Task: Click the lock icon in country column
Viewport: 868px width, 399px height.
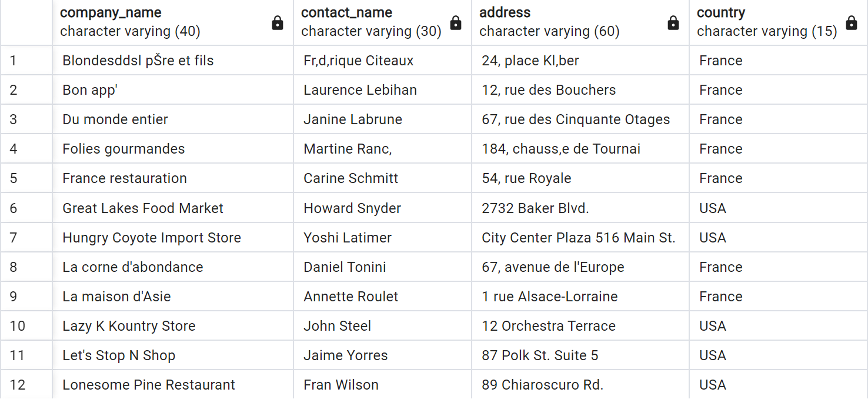Action: tap(852, 23)
